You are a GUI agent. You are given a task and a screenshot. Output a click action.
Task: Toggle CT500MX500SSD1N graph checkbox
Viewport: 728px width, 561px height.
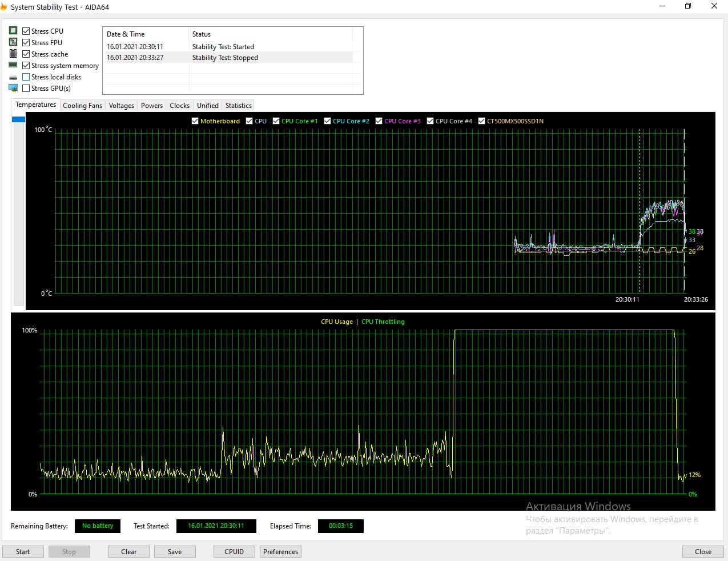481,121
